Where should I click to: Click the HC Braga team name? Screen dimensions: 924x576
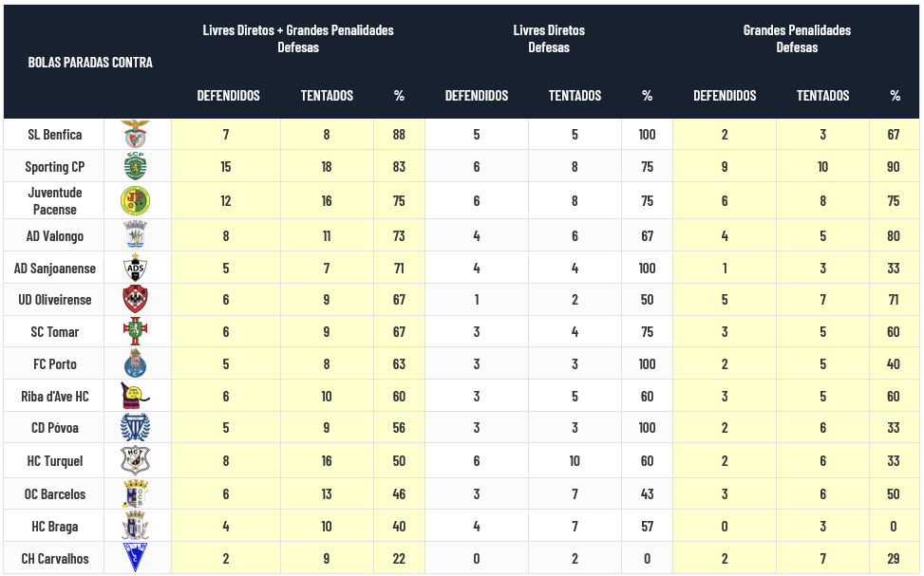[55, 527]
